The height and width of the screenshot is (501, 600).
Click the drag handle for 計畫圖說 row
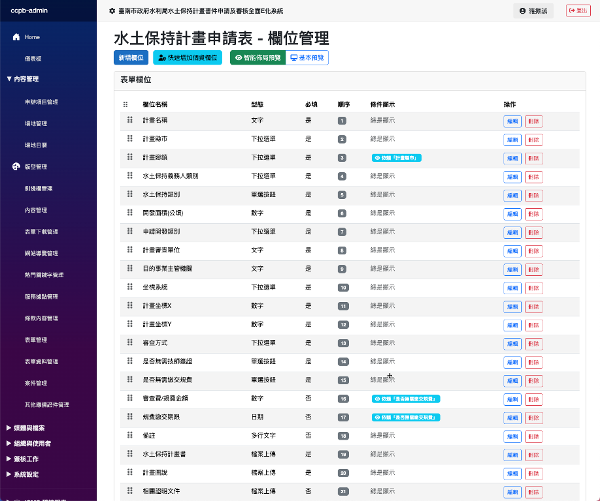tap(129, 473)
